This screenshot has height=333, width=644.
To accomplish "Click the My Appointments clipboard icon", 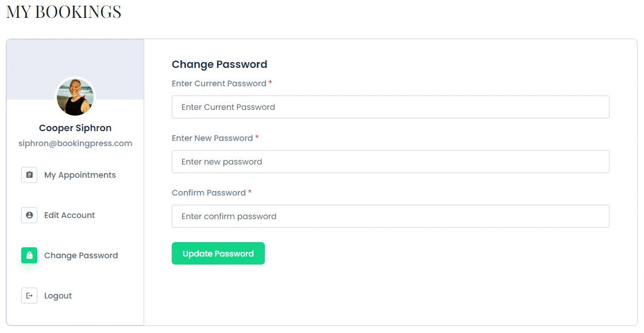I will coord(29,175).
